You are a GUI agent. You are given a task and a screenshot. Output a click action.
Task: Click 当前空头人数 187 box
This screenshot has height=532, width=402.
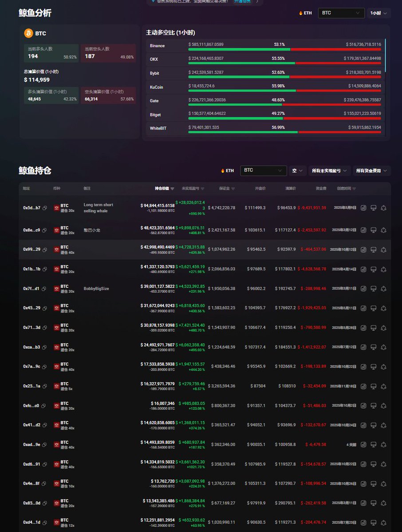[x=108, y=53]
